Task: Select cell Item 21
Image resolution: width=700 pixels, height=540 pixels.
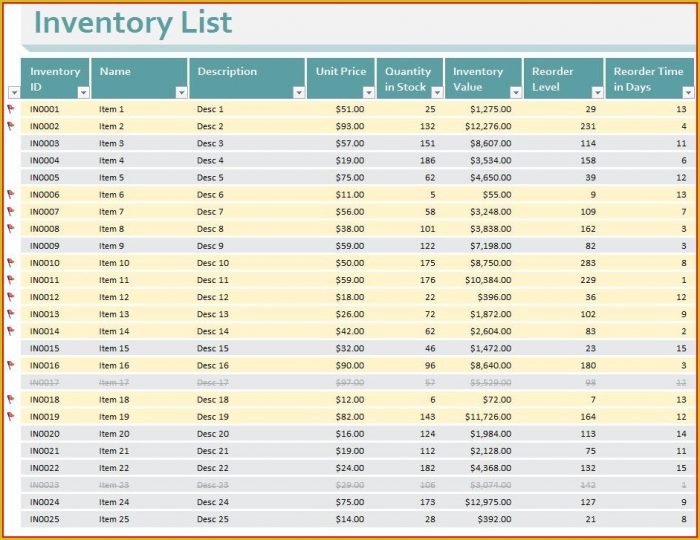Action: point(114,451)
